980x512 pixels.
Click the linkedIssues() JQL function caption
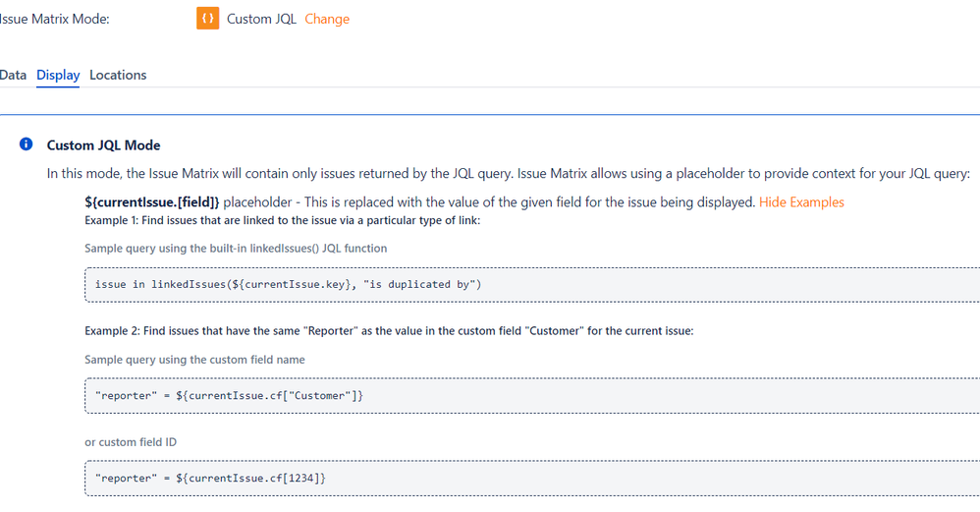click(236, 249)
